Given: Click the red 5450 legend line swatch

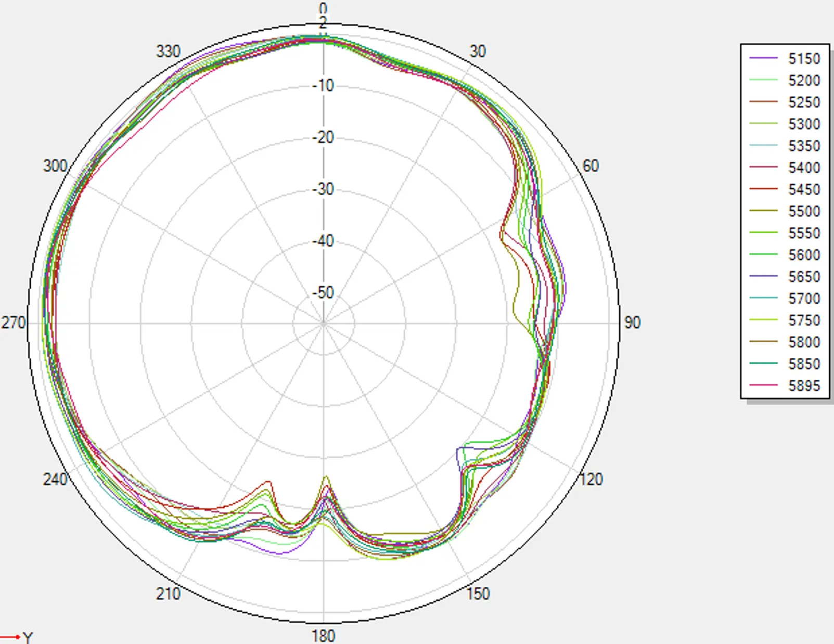Looking at the screenshot, I should point(763,189).
